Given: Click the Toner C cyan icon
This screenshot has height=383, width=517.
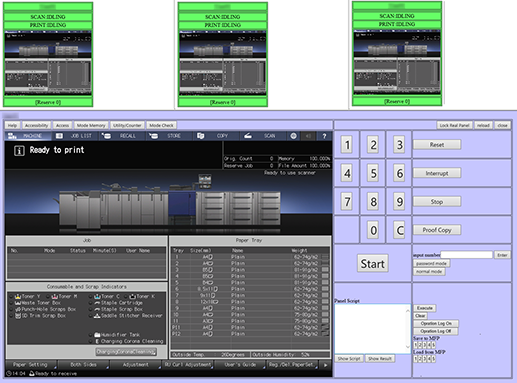Looking at the screenshot, I should tap(97, 296).
